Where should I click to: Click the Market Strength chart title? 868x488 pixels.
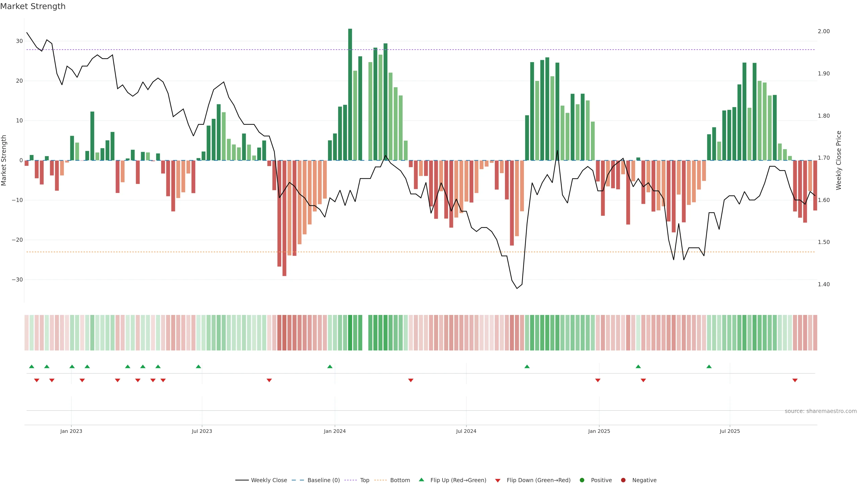[33, 6]
